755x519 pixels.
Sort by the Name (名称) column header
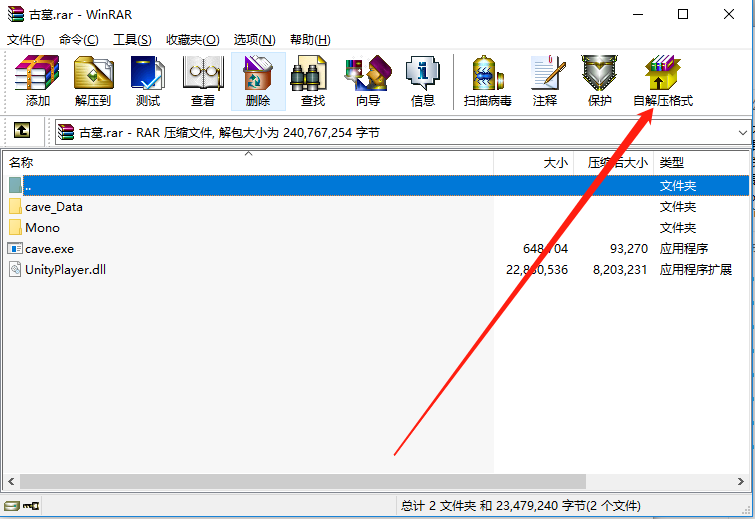point(248,163)
